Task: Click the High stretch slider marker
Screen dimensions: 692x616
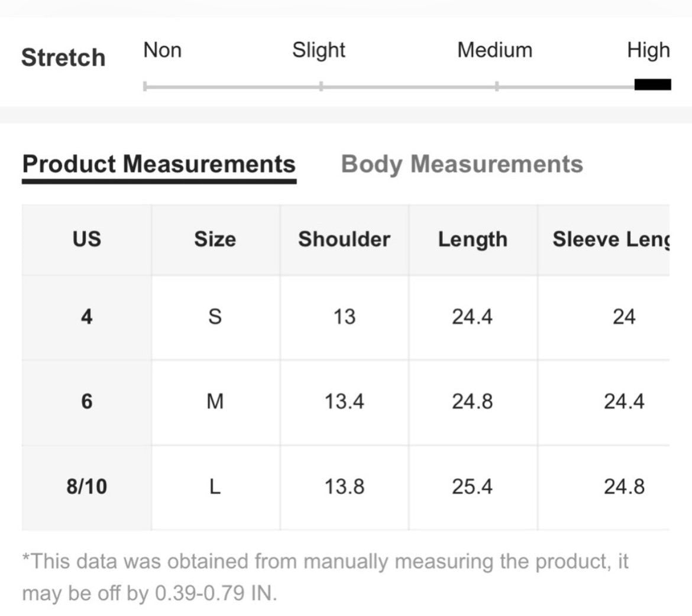Action: [x=653, y=85]
